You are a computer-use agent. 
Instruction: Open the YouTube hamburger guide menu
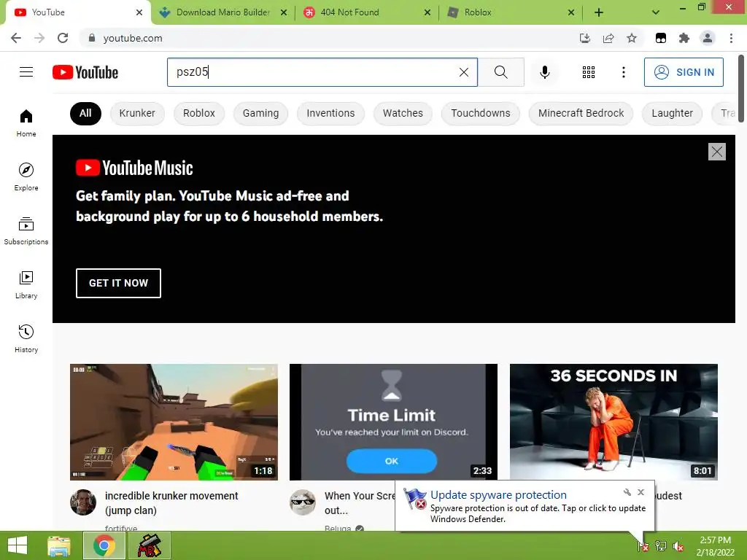[x=26, y=72]
